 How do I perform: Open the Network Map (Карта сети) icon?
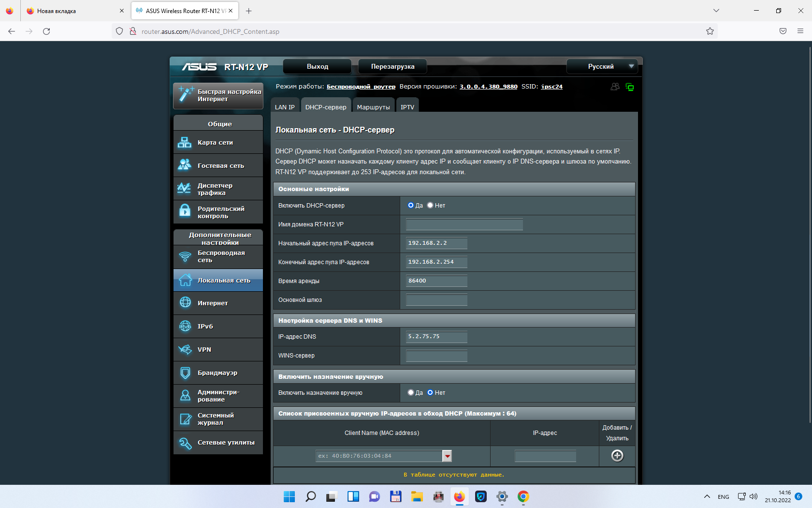pyautogui.click(x=185, y=142)
